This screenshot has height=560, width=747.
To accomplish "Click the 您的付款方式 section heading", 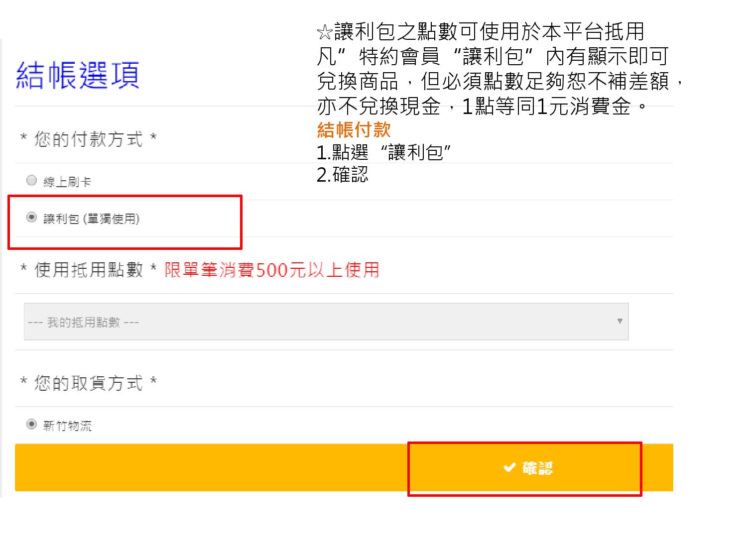I will tap(88, 139).
